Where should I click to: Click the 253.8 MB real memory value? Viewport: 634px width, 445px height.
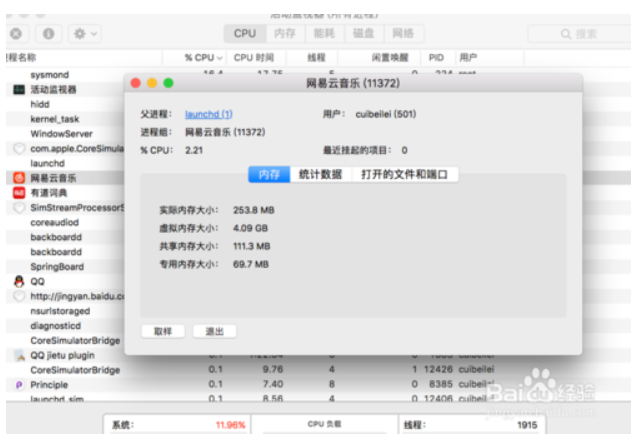(254, 210)
